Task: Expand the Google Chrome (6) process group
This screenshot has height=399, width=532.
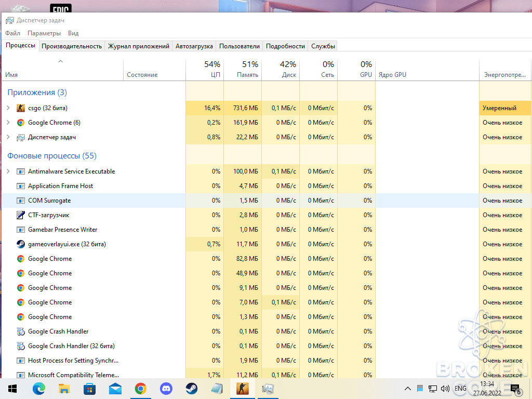Action: pyautogui.click(x=8, y=123)
